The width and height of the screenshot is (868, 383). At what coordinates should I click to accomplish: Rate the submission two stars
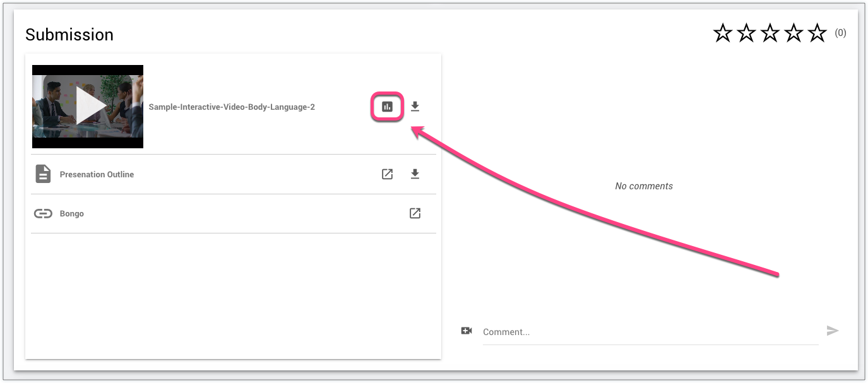click(746, 33)
